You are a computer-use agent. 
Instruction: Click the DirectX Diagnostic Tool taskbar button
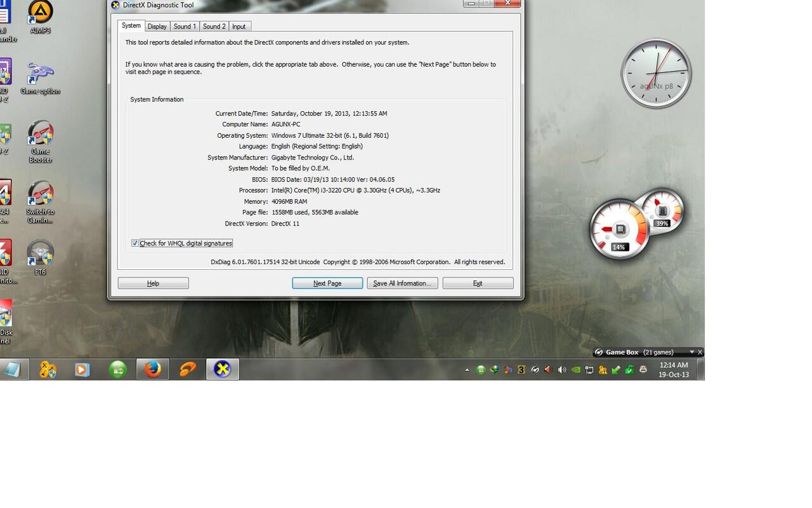(223, 369)
